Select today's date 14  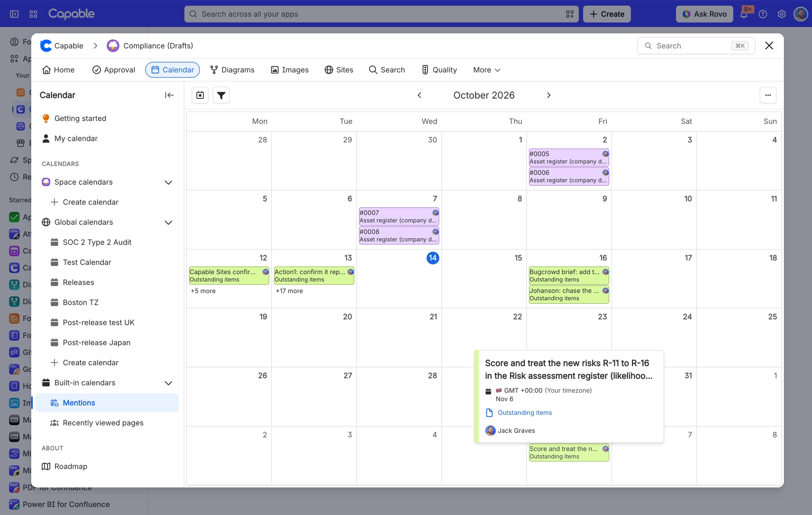(x=433, y=257)
